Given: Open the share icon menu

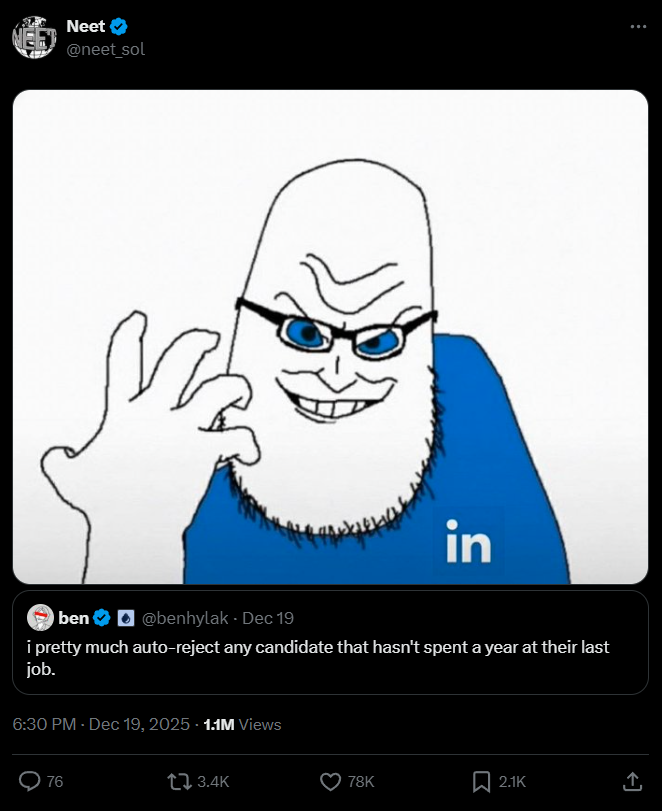Looking at the screenshot, I should 632,781.
